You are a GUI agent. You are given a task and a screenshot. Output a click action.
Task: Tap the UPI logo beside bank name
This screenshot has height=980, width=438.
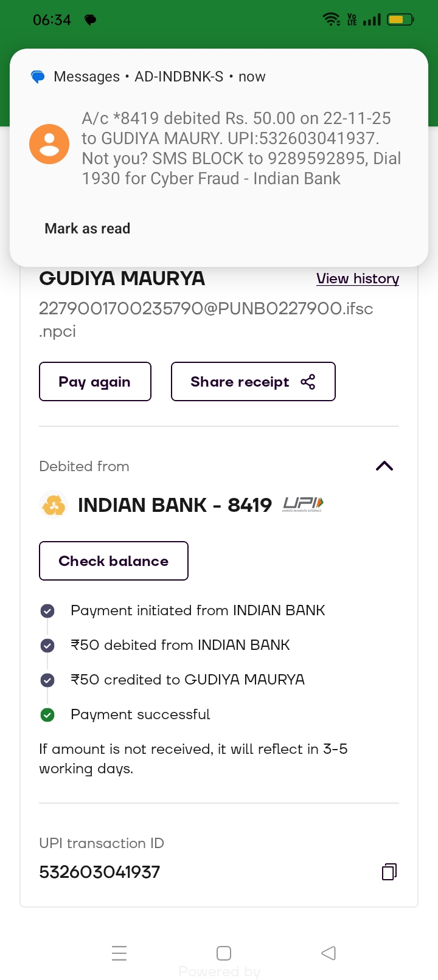303,505
